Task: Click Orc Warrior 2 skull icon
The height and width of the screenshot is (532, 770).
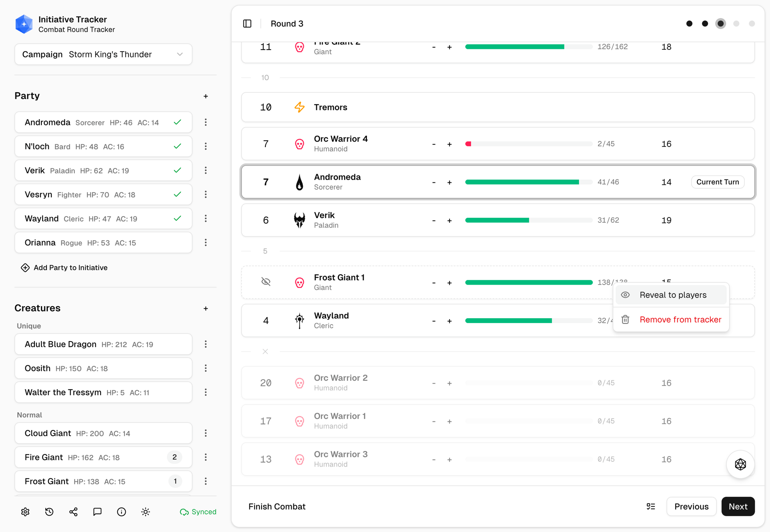Action: (x=300, y=383)
